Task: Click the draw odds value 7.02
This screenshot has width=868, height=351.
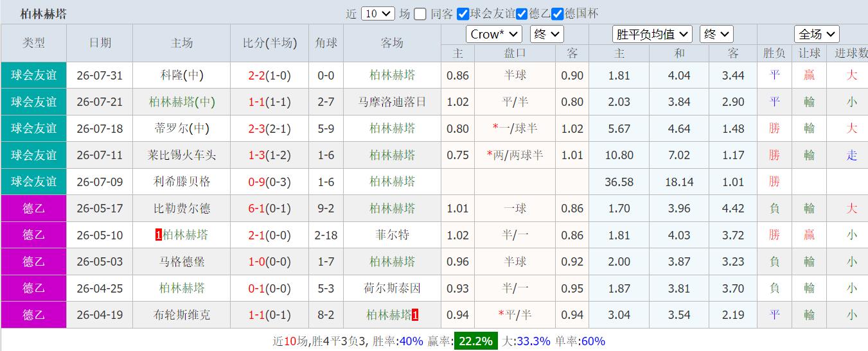Action: coord(679,155)
